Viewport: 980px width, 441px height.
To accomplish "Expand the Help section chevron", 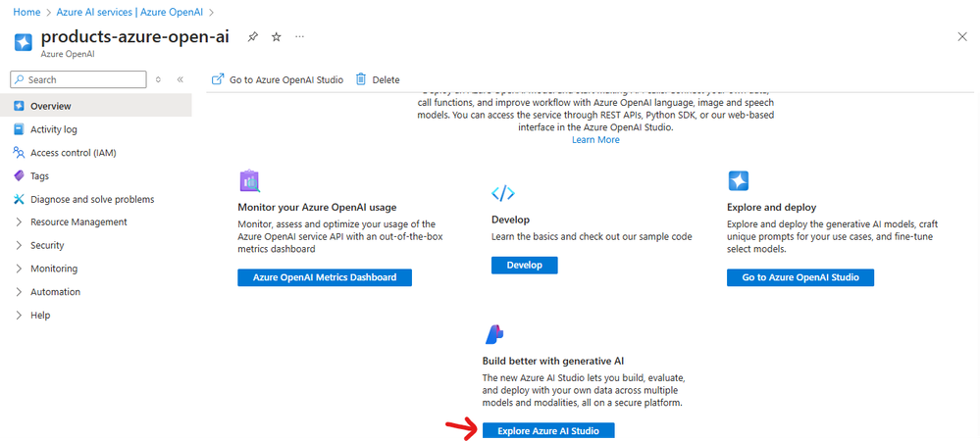I will (19, 316).
